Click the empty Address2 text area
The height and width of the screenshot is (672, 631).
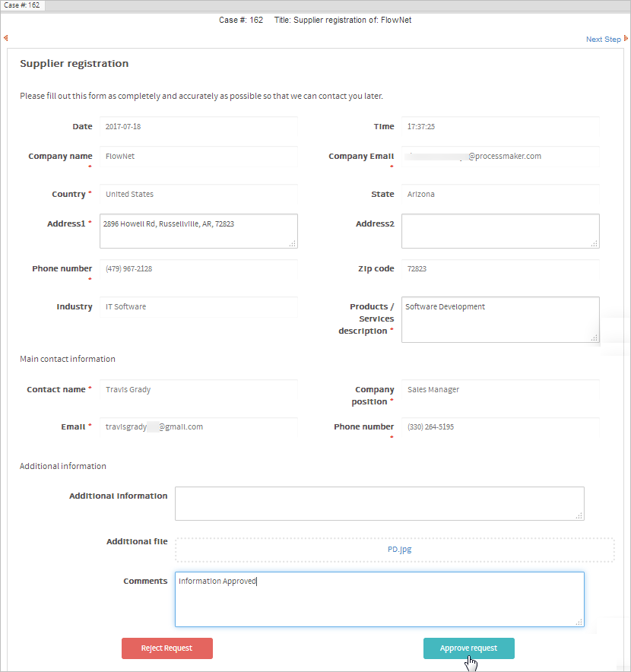499,231
